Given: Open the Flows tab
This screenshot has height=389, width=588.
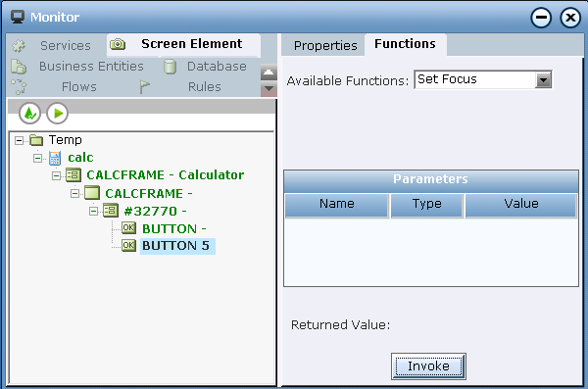Looking at the screenshot, I should [79, 86].
